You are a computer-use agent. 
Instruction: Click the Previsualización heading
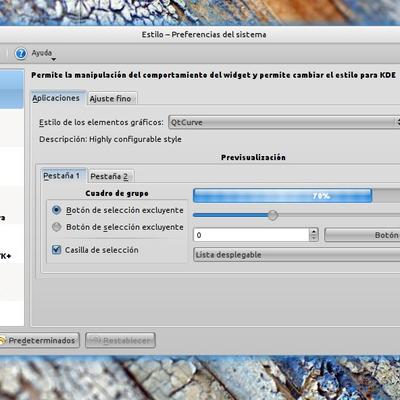(x=253, y=157)
